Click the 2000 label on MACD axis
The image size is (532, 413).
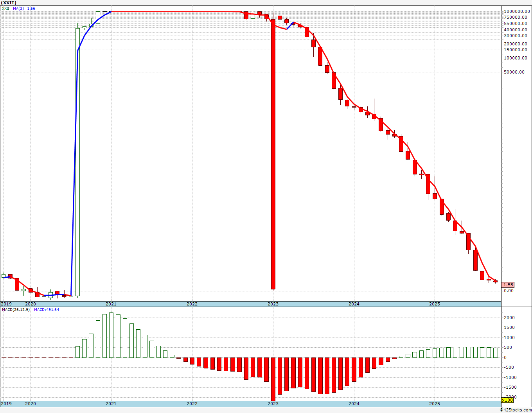tap(509, 318)
